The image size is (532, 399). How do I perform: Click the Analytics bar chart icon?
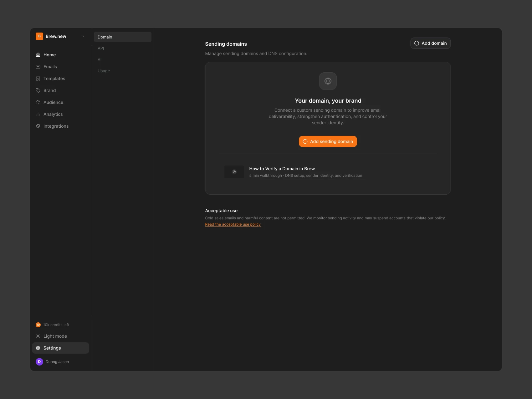click(x=38, y=114)
